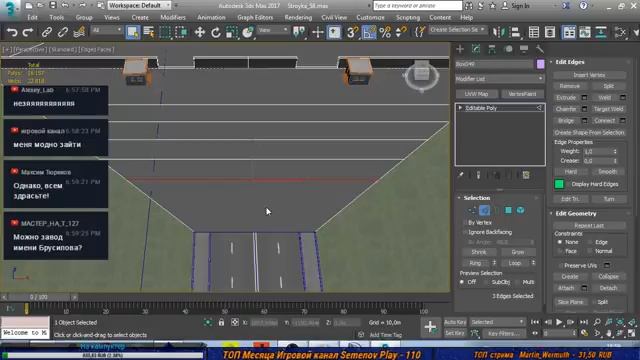Click the Insert Vertex button

pyautogui.click(x=589, y=75)
